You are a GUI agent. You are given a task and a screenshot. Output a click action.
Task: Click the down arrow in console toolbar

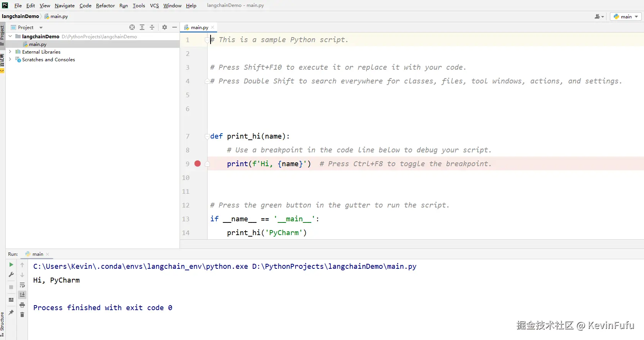click(22, 275)
